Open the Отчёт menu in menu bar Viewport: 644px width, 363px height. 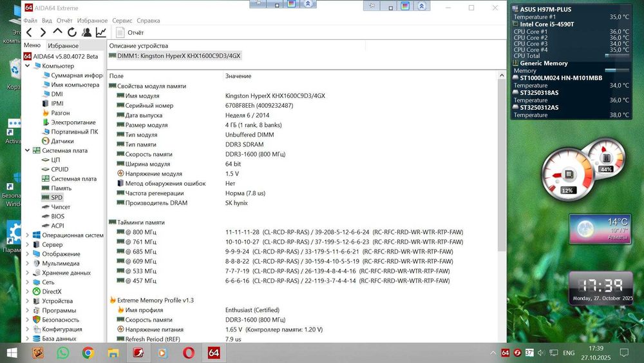tap(64, 21)
